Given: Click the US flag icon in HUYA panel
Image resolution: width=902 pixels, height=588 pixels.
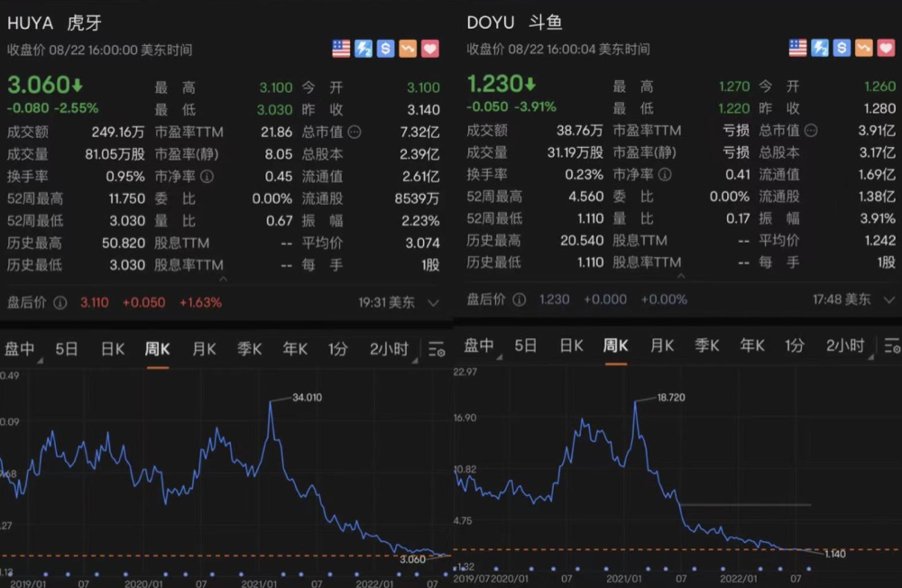Looking at the screenshot, I should 341,49.
